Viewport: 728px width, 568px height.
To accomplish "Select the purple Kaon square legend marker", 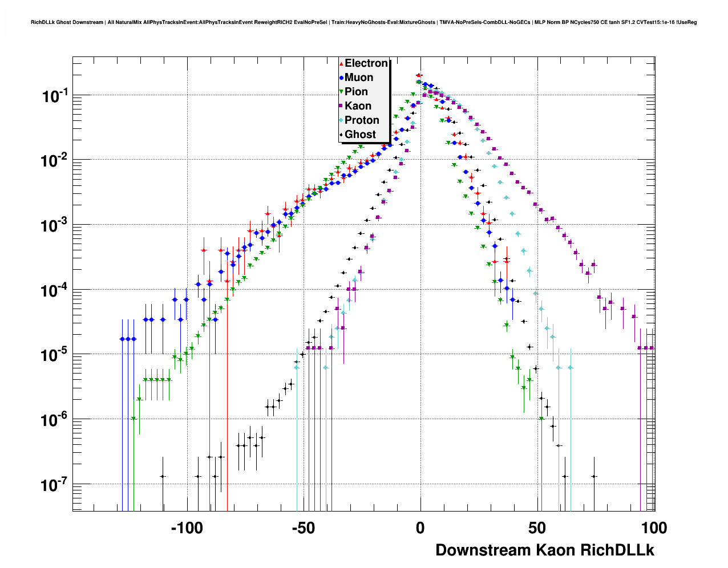I will [x=341, y=107].
